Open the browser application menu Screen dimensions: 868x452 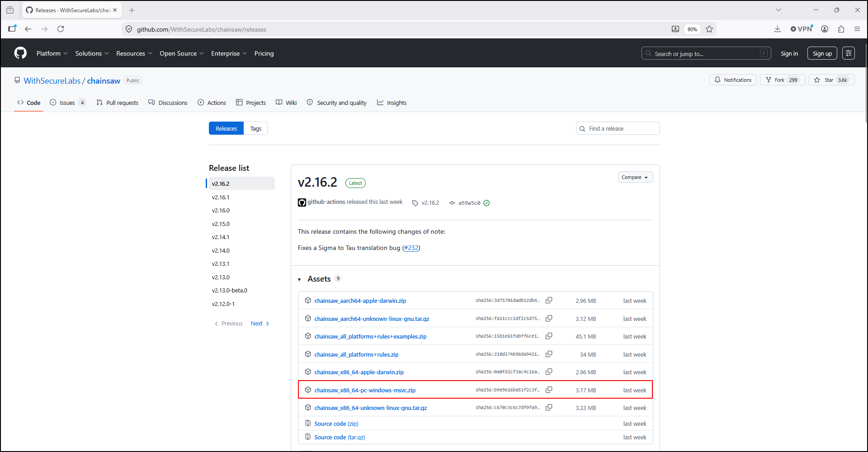coord(857,29)
